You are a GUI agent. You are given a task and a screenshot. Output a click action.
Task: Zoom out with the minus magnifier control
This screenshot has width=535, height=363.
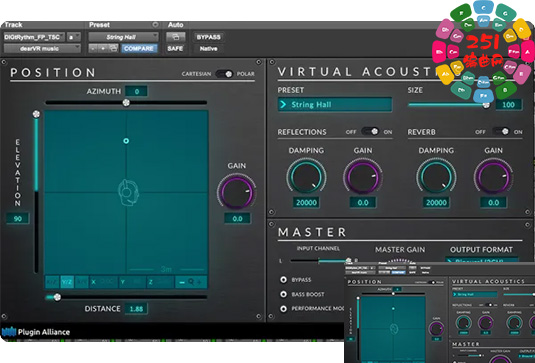point(182,282)
